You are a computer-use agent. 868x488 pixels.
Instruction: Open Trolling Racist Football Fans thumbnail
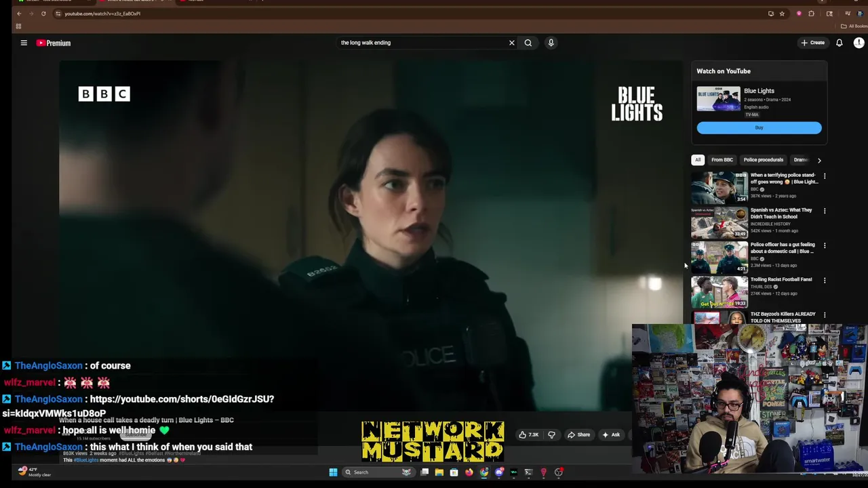[719, 292]
